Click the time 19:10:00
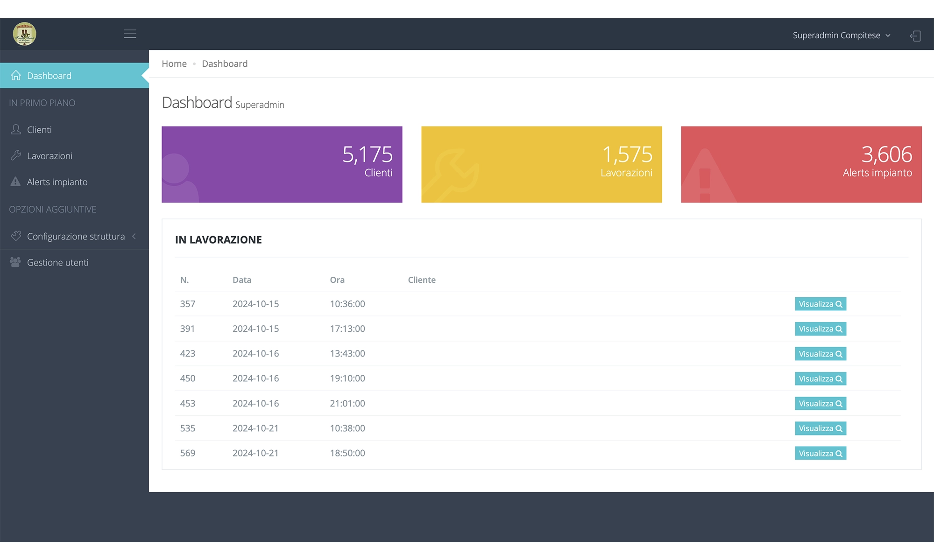The height and width of the screenshot is (560, 934). (347, 378)
